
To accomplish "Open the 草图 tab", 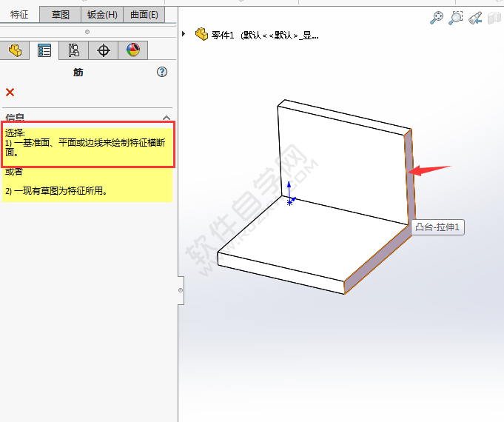I will [60, 15].
